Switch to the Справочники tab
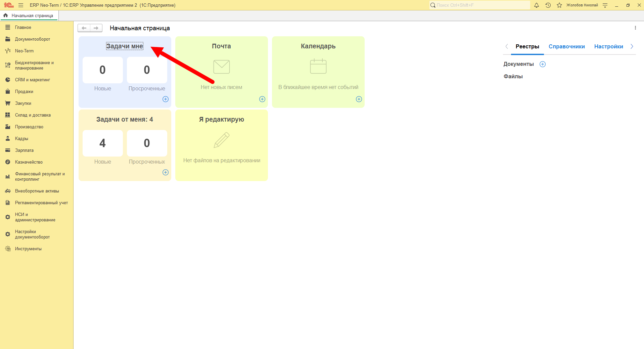 pos(566,46)
